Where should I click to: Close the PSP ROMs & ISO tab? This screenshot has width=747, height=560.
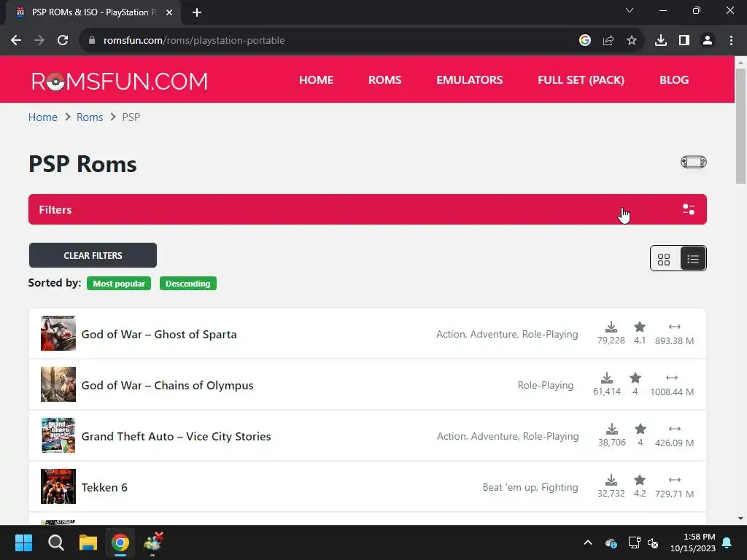pos(169,12)
